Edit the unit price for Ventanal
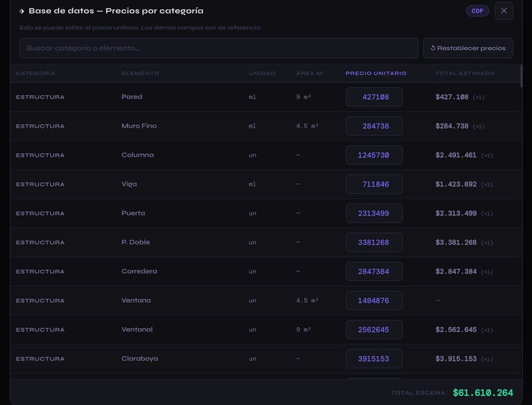The image size is (532, 405). point(374,330)
